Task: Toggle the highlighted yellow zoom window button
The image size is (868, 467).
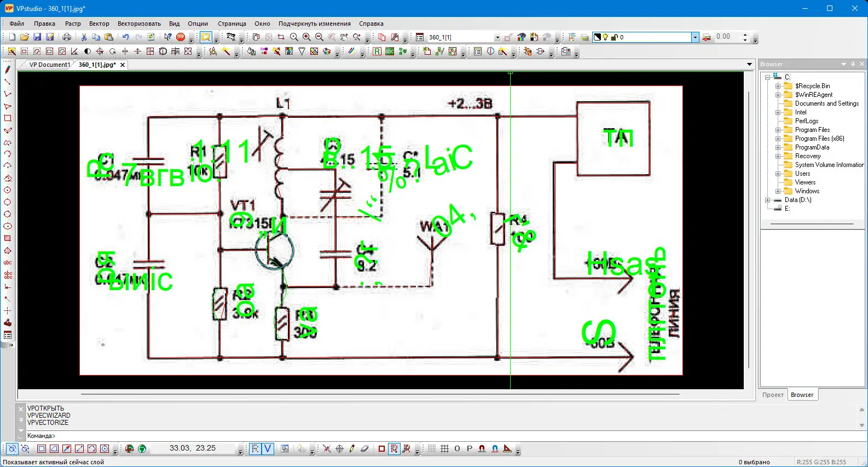Action: pos(206,37)
